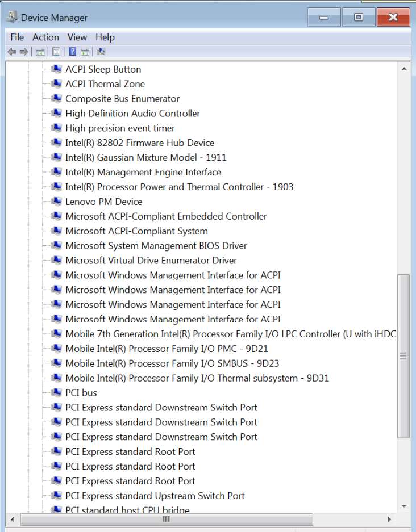
Task: Click the Back arrow in the toolbar
Action: click(x=12, y=52)
